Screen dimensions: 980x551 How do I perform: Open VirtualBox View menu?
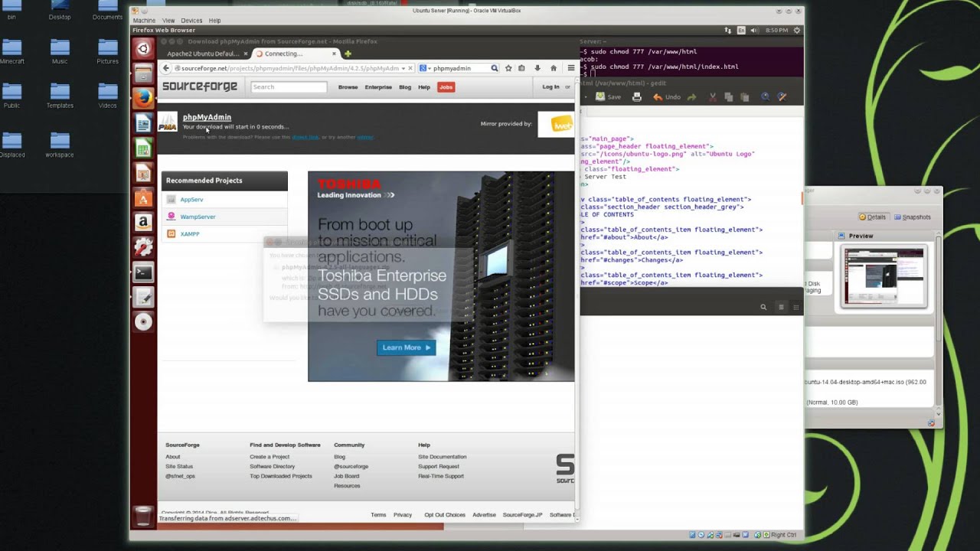168,21
